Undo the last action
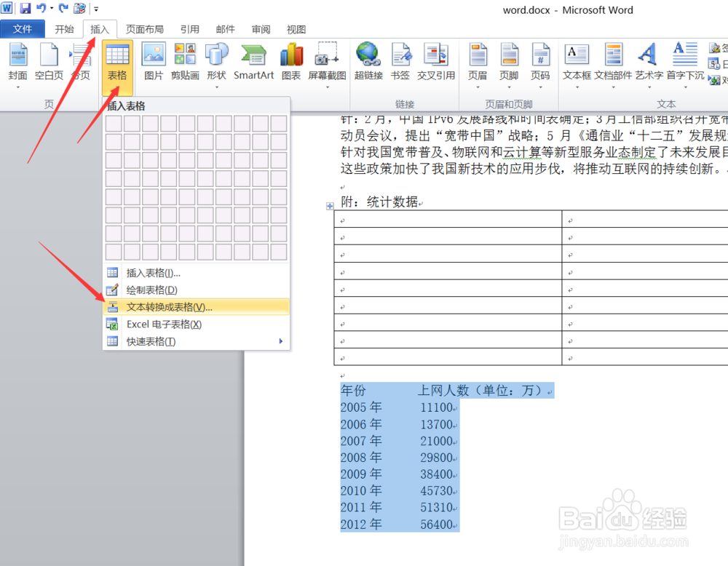This screenshot has height=566, width=728. pos(41,7)
